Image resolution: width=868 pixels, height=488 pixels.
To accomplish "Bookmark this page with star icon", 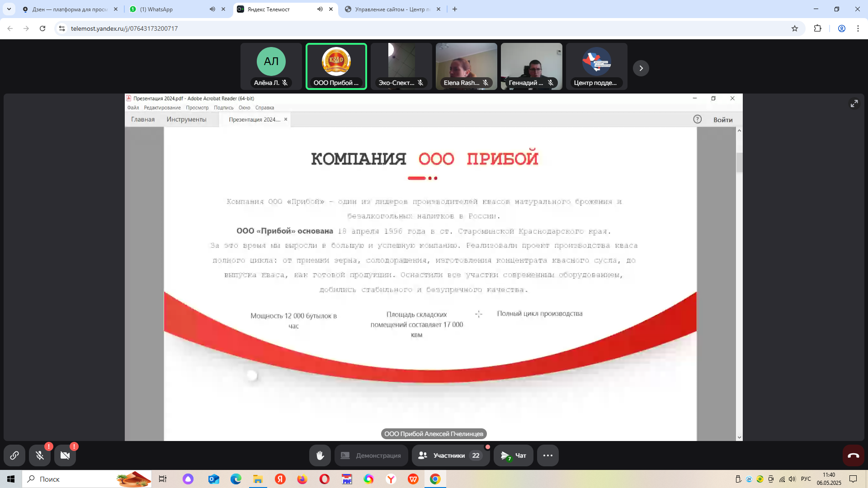I will (795, 28).
